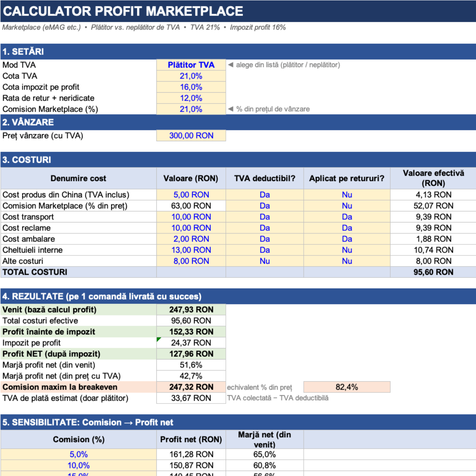Select Cost transport value 10,00 RON
This screenshot has width=476, height=476.
pos(191,217)
